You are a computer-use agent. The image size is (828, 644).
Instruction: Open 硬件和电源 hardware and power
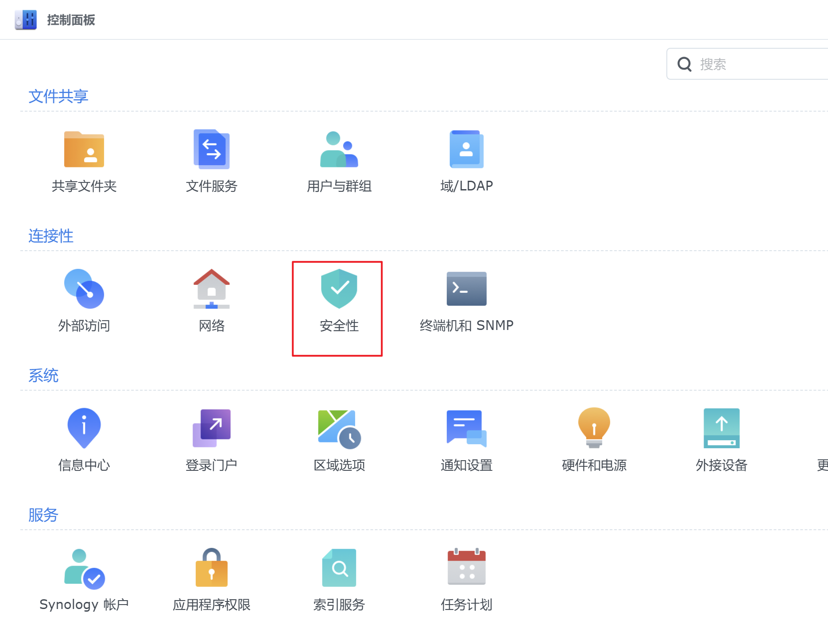(x=594, y=428)
